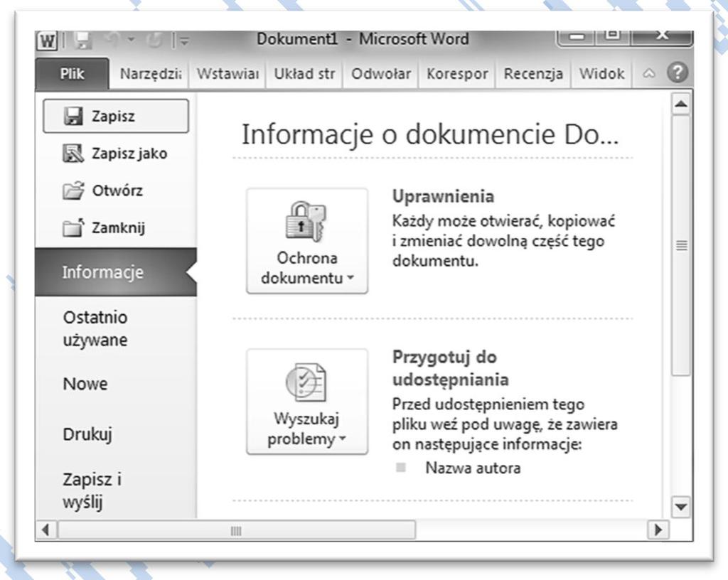Switch to the Wstawianie tab
Image resolution: width=728 pixels, height=580 pixels.
click(x=227, y=74)
